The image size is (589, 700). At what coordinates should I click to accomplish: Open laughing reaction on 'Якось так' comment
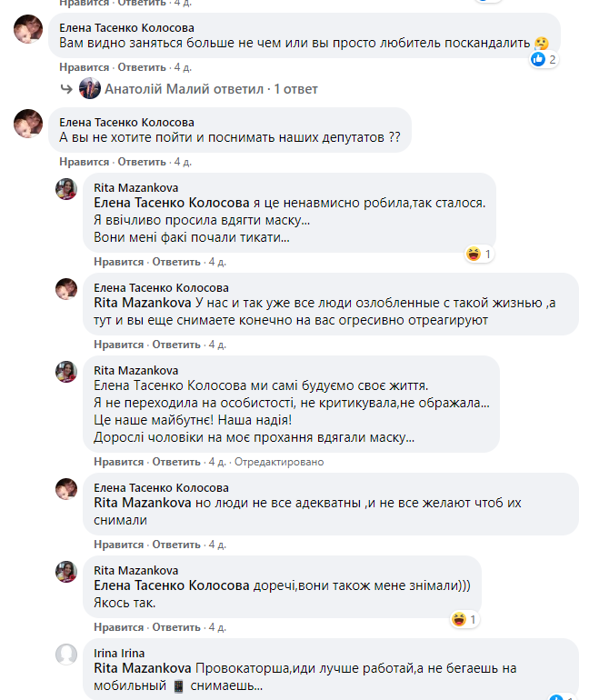tap(459, 620)
